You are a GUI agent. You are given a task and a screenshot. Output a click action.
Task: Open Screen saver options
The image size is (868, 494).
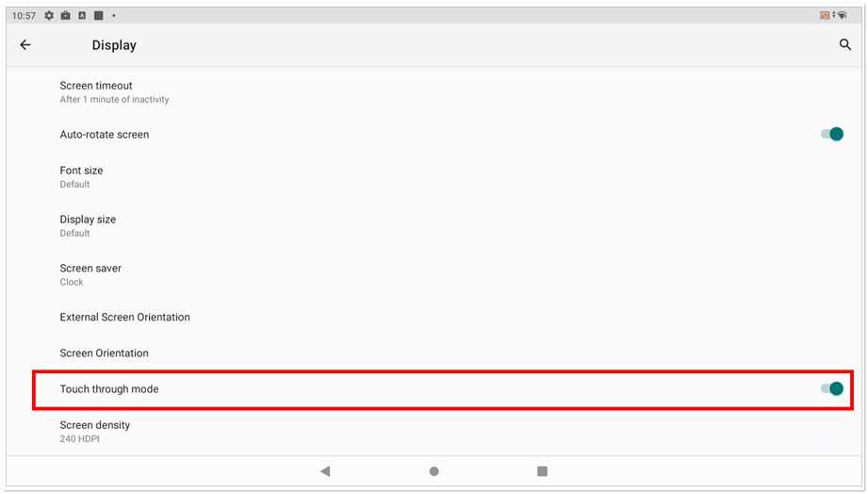[434, 274]
